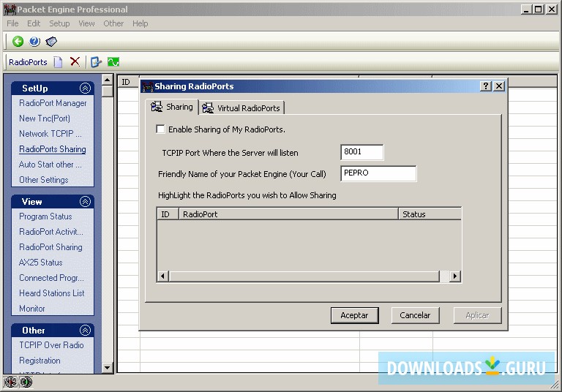Open RadioPort Manager link
Screen dimensions: 562x392
[x=53, y=103]
